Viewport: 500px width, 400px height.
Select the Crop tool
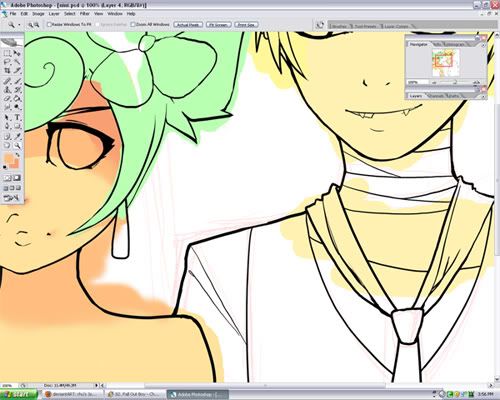pos(7,70)
